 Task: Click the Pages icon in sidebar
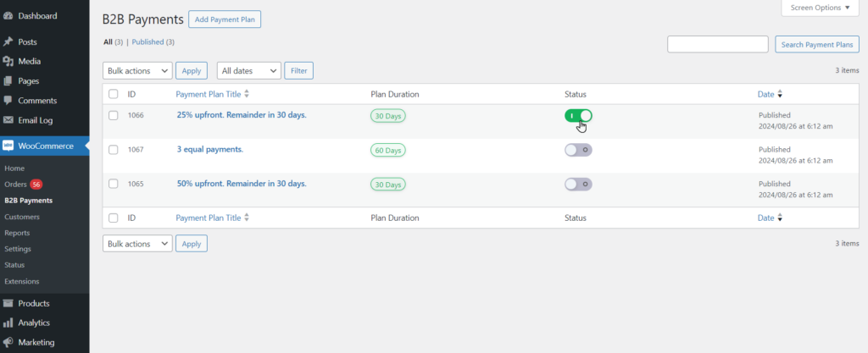(x=8, y=81)
